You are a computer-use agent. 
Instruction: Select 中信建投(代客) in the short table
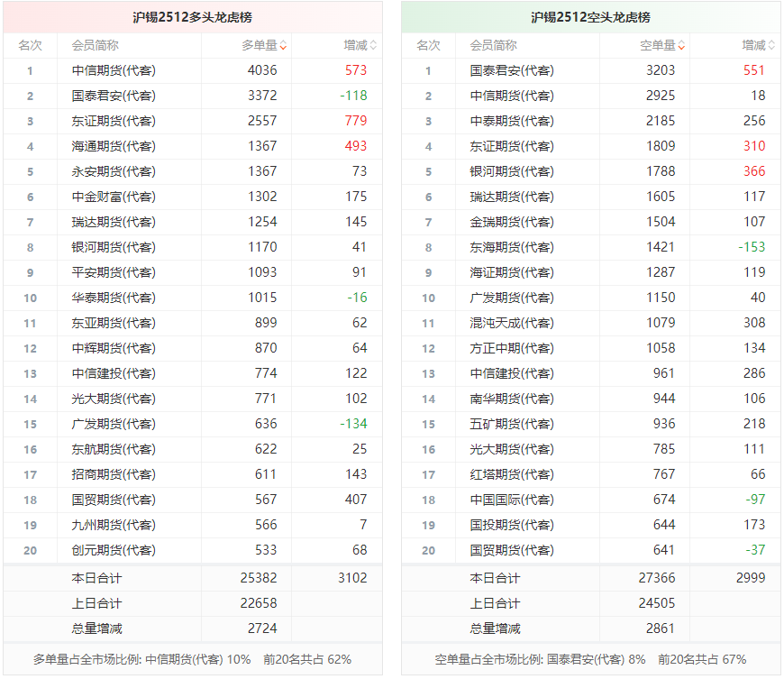[x=512, y=374]
